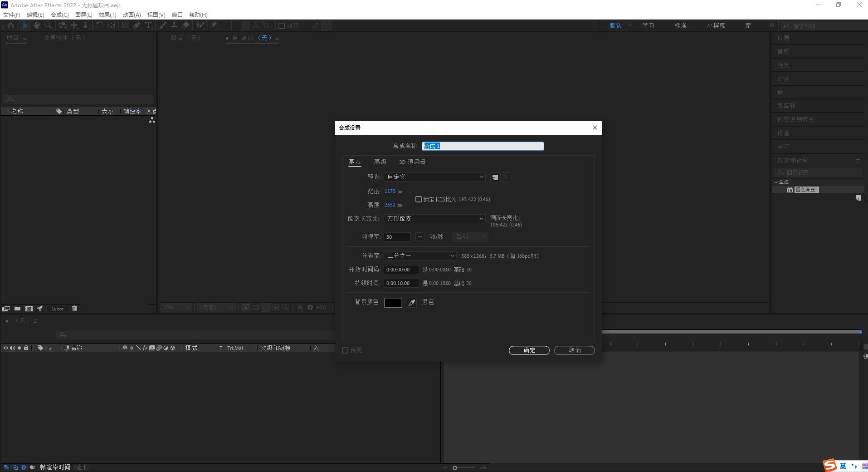Open the 像素长宽比 方形像素 dropdown

click(434, 219)
